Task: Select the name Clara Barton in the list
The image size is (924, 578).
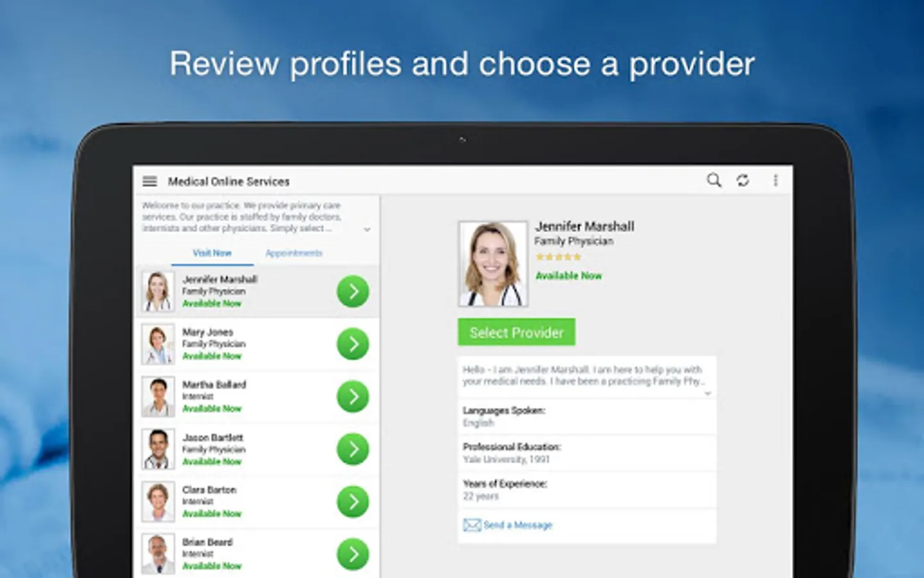Action: [209, 489]
